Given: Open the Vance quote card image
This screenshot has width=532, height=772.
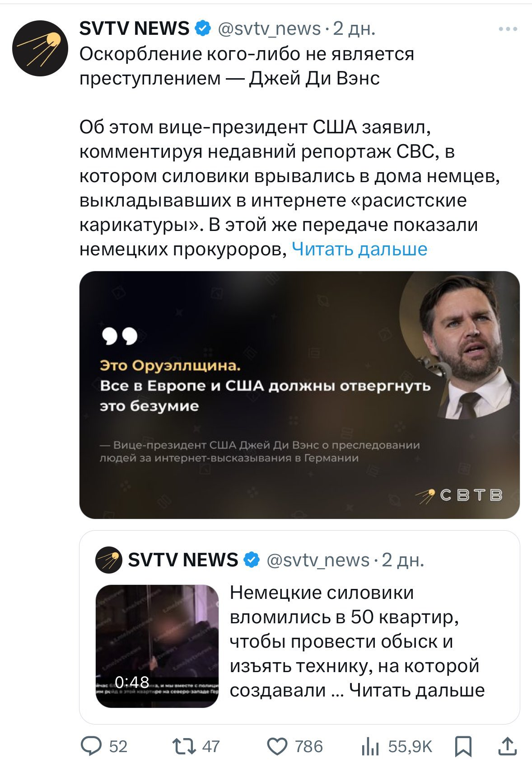Looking at the screenshot, I should [x=299, y=395].
